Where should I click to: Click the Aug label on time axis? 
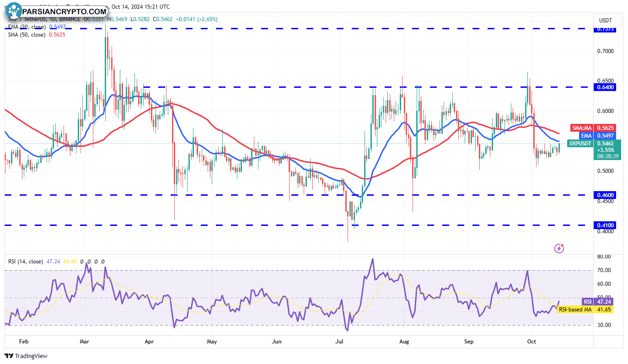[404, 341]
